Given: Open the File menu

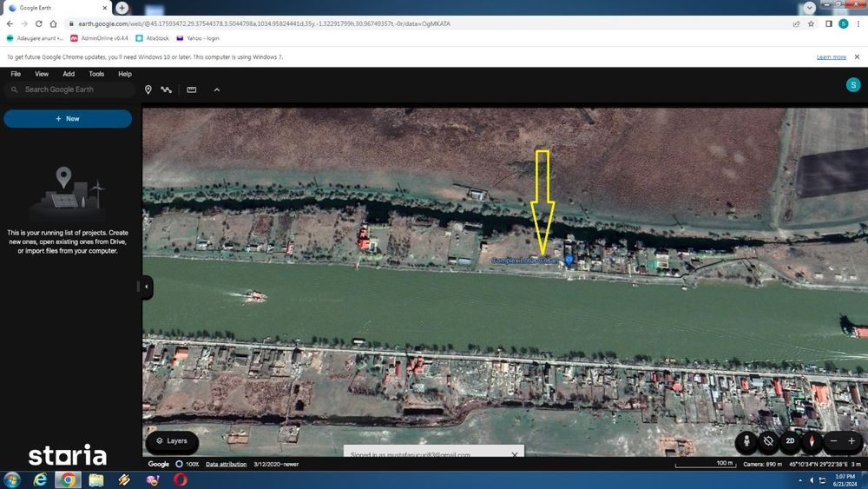Looking at the screenshot, I should (16, 74).
